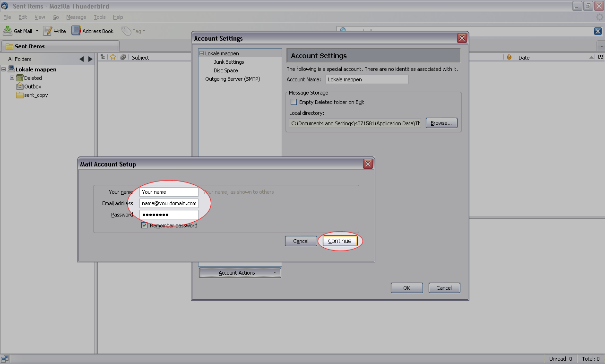Screen dimensions: 605x364
Task: Toggle the Remember password checkbox
Action: tap(145, 225)
